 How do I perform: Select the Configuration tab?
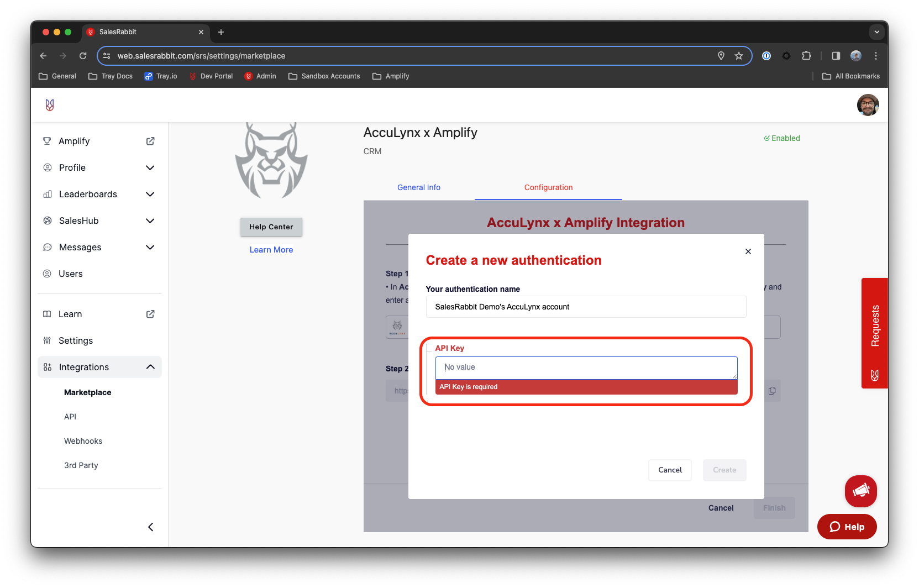pos(548,187)
